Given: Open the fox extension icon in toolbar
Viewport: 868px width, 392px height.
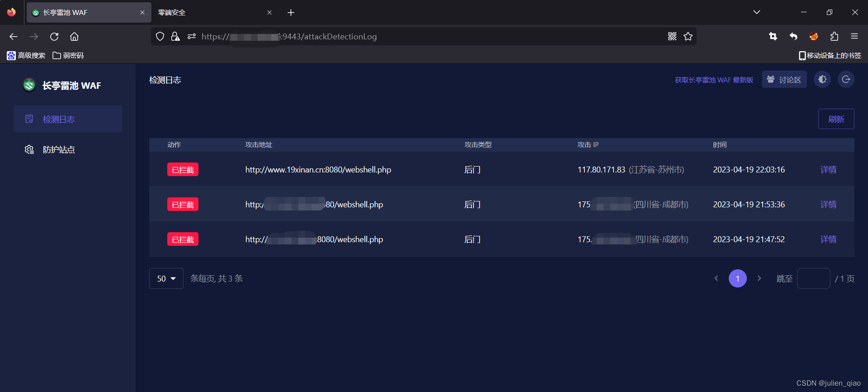Looking at the screenshot, I should coord(814,37).
